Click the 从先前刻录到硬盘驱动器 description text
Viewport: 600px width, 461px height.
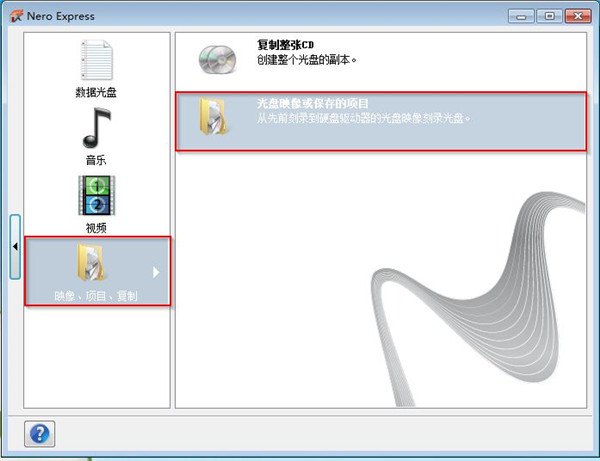tap(362, 118)
